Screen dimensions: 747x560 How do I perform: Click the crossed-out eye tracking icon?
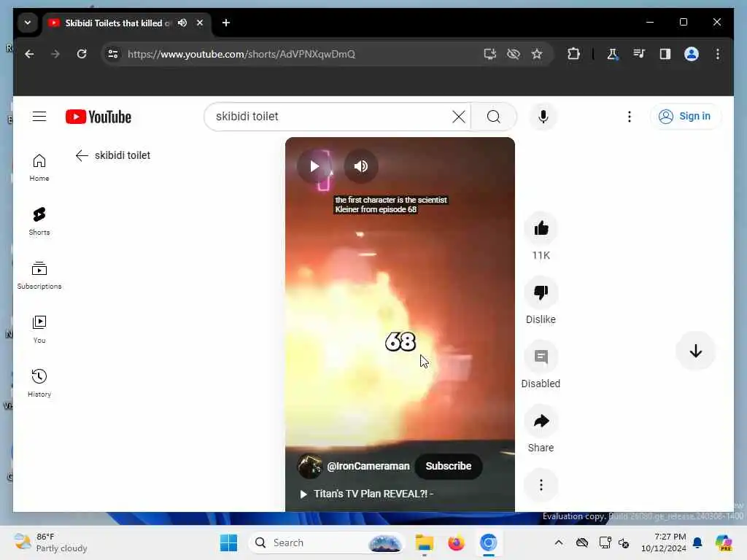pyautogui.click(x=514, y=54)
